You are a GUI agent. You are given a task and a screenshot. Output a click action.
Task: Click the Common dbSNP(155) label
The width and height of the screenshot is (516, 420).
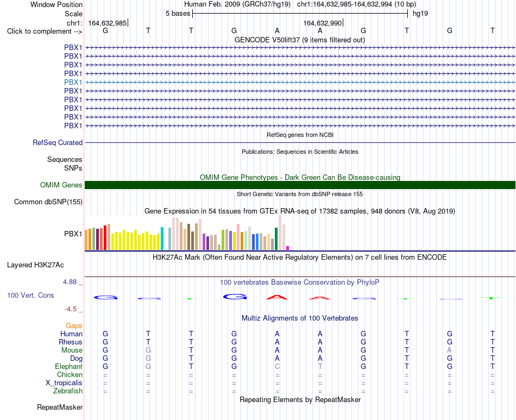click(x=48, y=202)
